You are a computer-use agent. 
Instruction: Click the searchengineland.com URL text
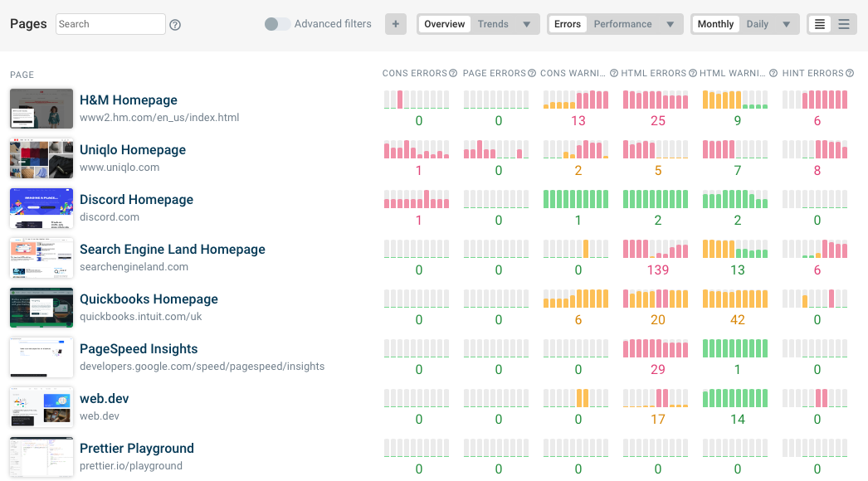point(134,267)
